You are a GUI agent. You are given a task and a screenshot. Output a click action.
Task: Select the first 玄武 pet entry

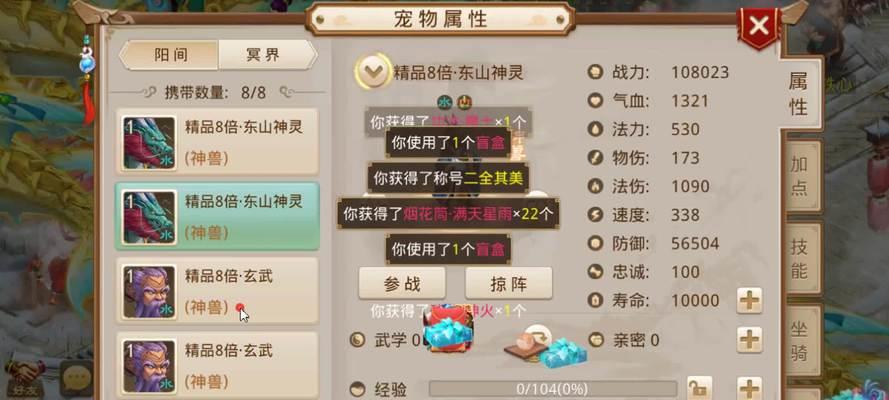[x=218, y=291]
